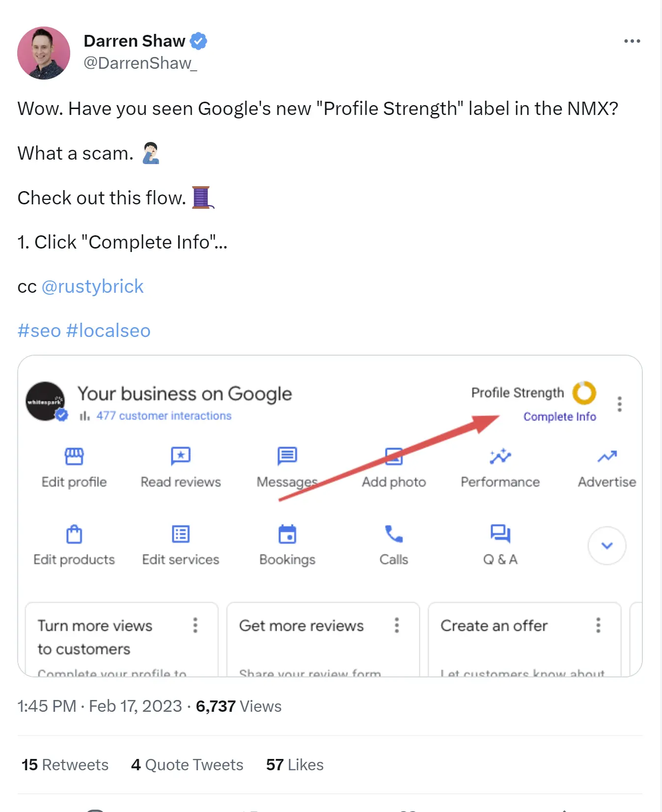Open options on Get more reviews card

coord(397,625)
